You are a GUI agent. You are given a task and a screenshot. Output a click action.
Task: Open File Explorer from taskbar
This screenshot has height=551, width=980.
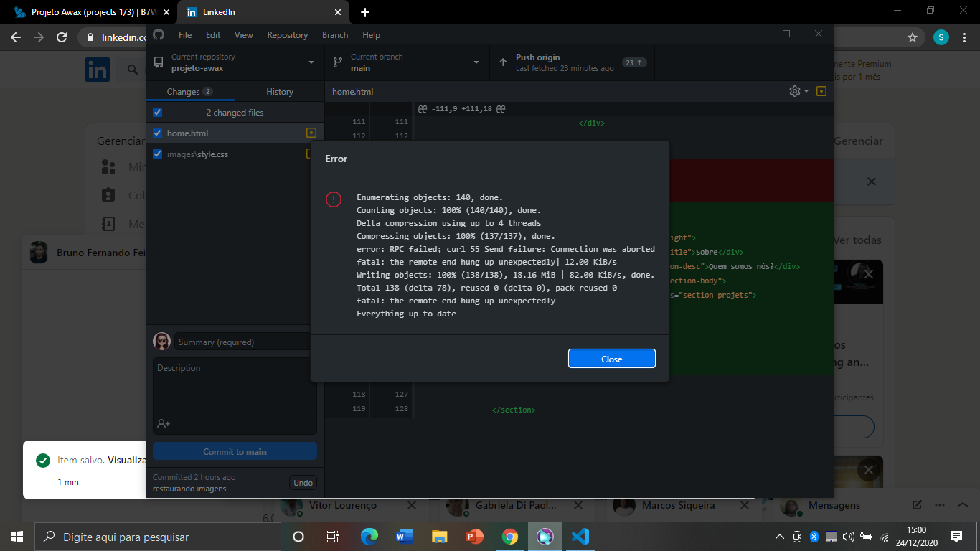tap(440, 537)
